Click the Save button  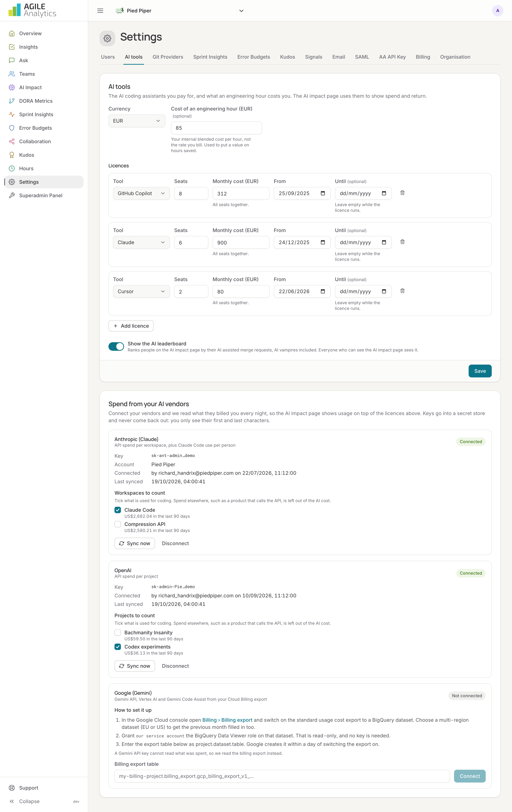tap(480, 371)
